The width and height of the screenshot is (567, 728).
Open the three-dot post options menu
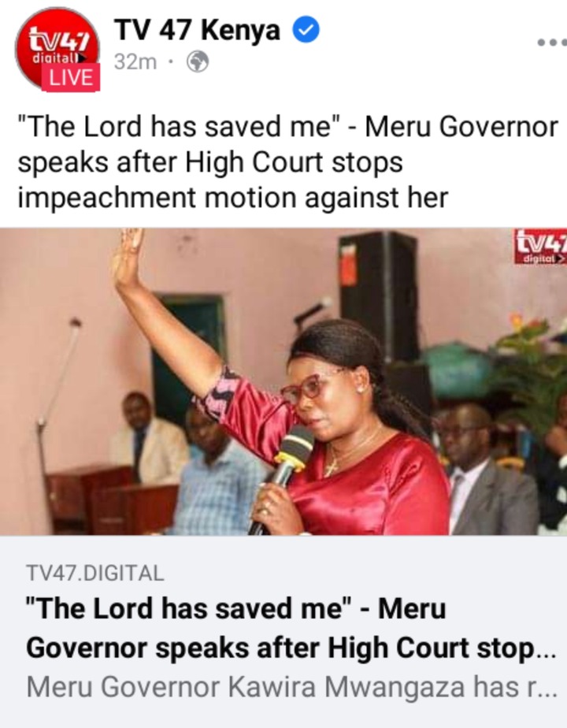pyautogui.click(x=552, y=43)
